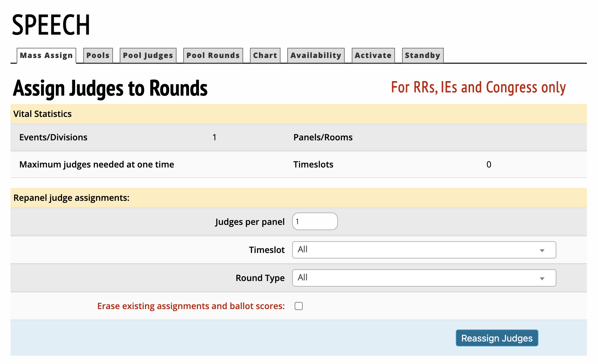Click the SPEECH page title
This screenshot has height=364, width=598.
click(51, 25)
